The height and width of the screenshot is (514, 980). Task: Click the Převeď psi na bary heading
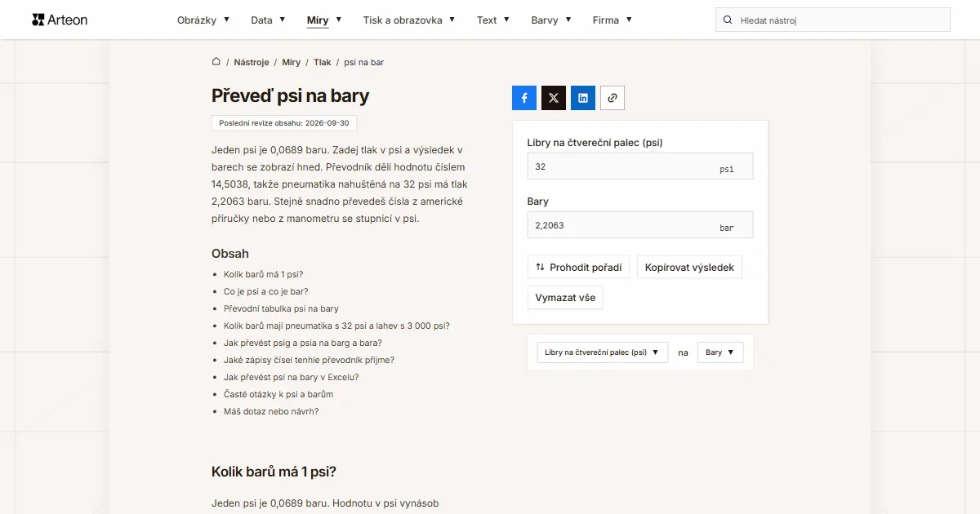tap(290, 95)
